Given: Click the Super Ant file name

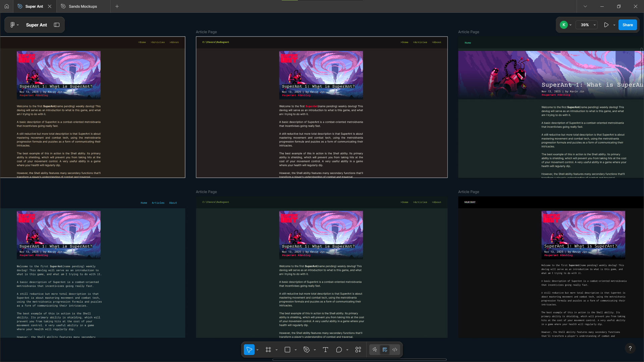Looking at the screenshot, I should (36, 25).
